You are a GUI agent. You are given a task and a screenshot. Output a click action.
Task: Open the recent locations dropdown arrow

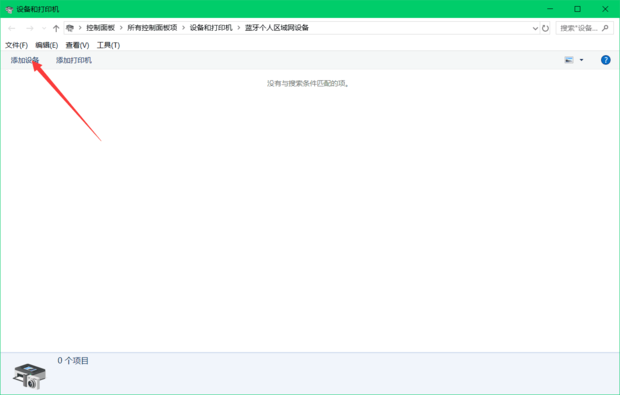[x=44, y=28]
